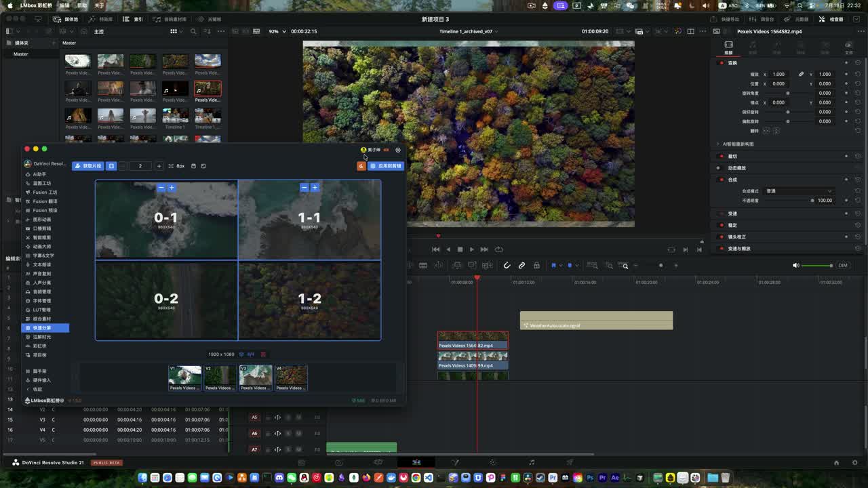Image resolution: width=868 pixels, height=488 pixels.
Task: Click the scale link chain icon in inspector
Action: click(x=801, y=74)
